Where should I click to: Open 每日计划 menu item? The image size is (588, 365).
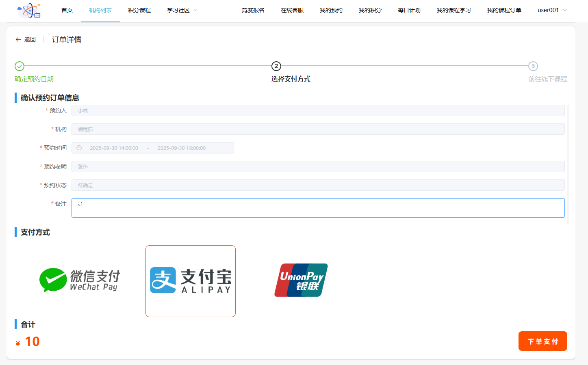[x=409, y=10]
